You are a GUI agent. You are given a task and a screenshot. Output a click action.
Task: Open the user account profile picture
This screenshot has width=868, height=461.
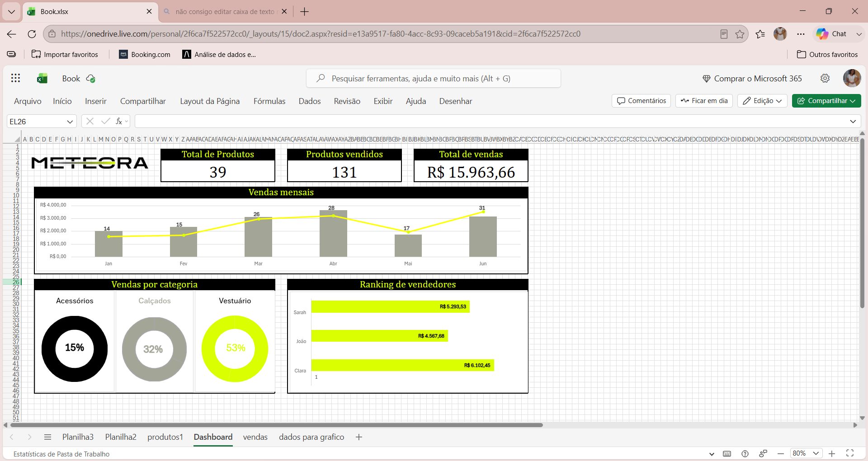tap(852, 78)
